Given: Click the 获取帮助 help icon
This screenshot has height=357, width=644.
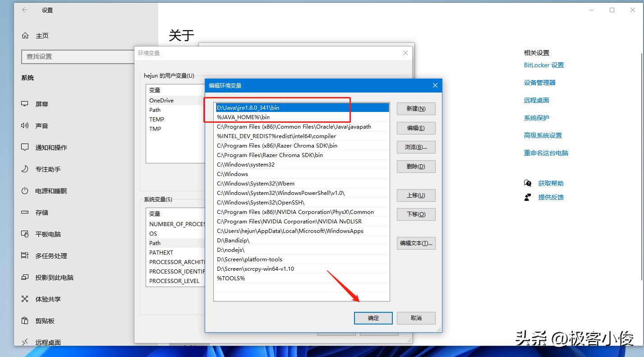Looking at the screenshot, I should (527, 183).
